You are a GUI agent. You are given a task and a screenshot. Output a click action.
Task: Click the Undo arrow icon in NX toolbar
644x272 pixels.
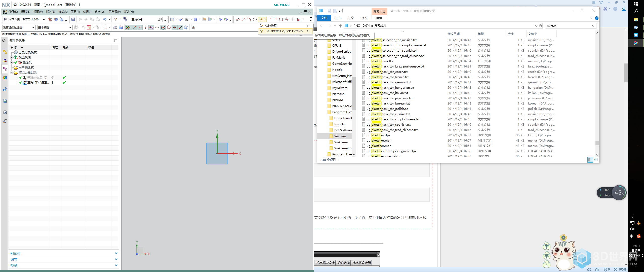105,19
